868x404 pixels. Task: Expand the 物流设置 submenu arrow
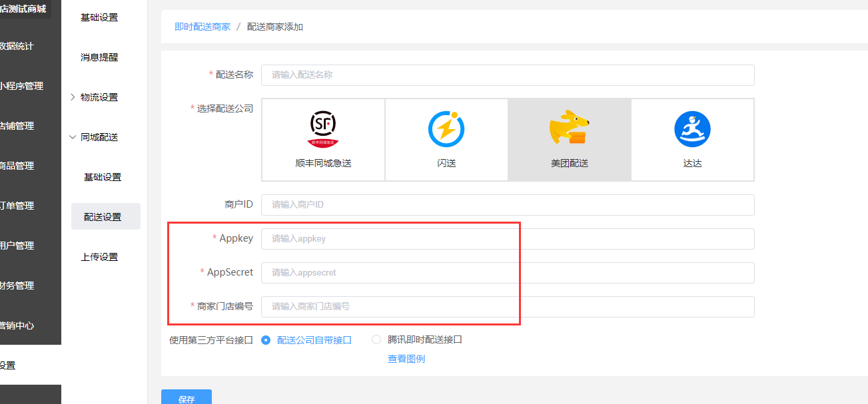point(73,97)
